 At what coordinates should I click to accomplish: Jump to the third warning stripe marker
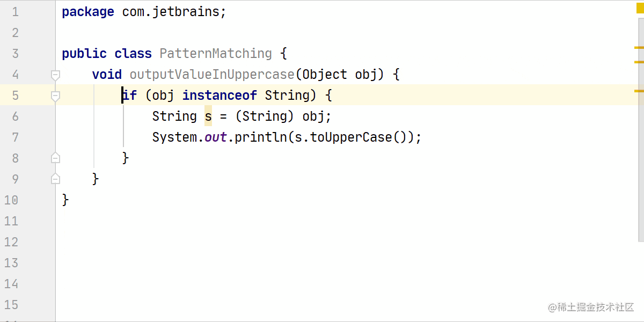(639, 91)
